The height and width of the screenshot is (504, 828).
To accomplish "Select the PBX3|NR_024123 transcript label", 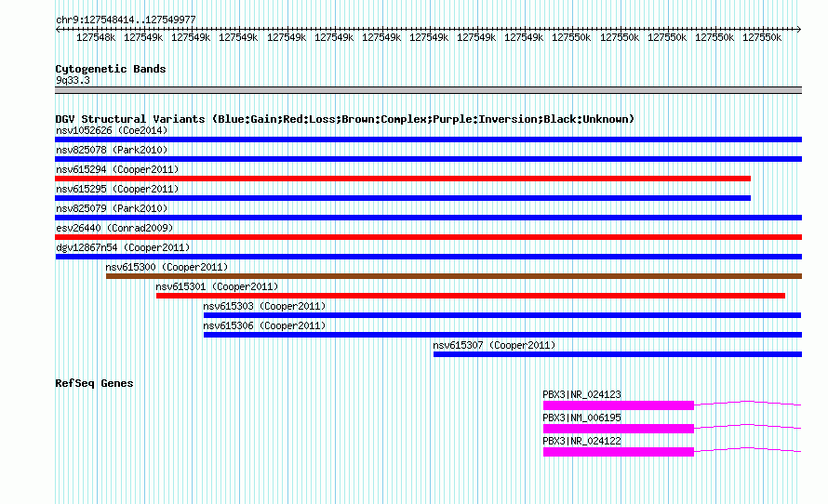I will coord(581,395).
